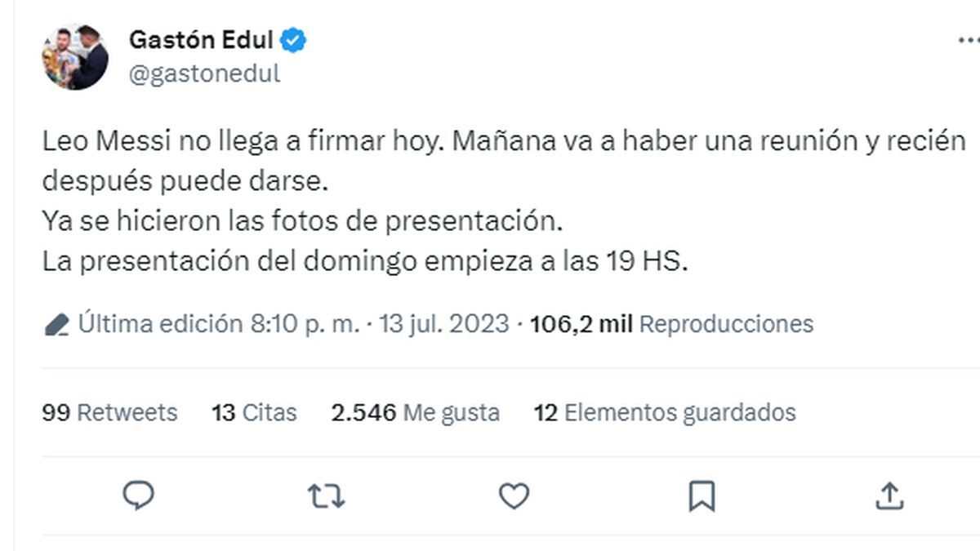Click 12 Elementos guardados count
This screenshot has height=551, width=980.
click(x=664, y=412)
